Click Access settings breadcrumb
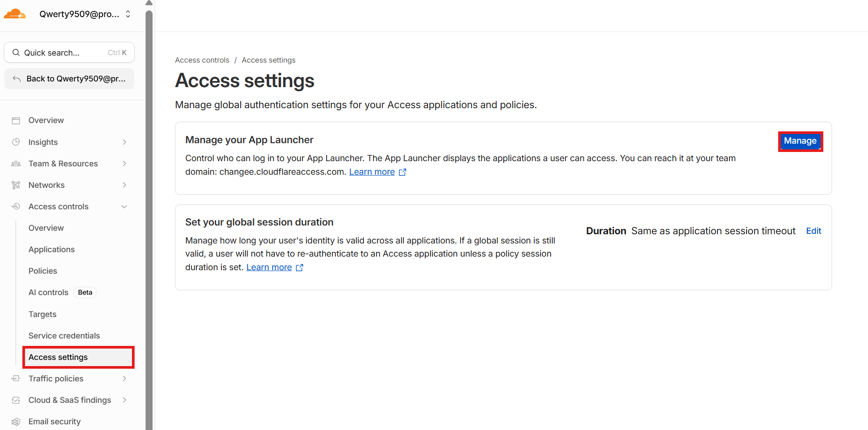Screen dimensions: 868x430 coord(269,60)
